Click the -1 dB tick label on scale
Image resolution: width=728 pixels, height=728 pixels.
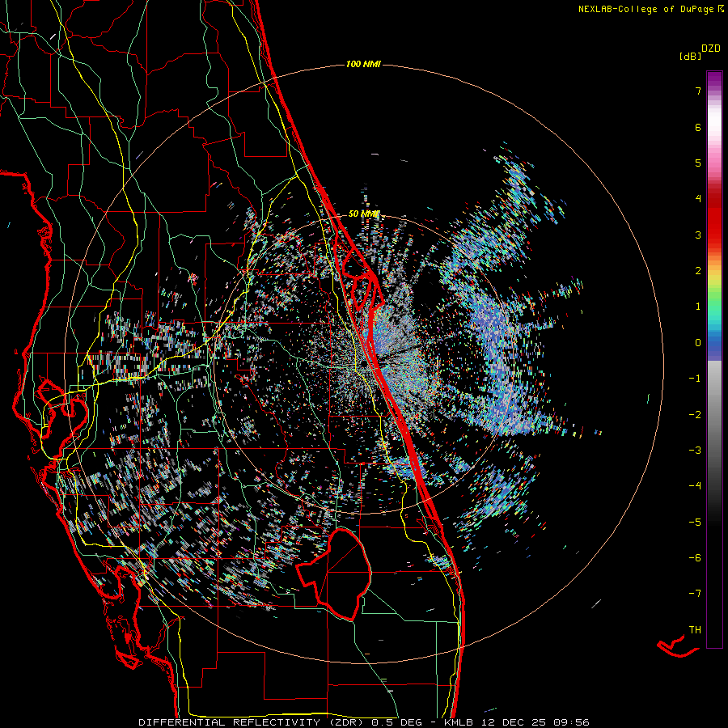pyautogui.click(x=695, y=379)
